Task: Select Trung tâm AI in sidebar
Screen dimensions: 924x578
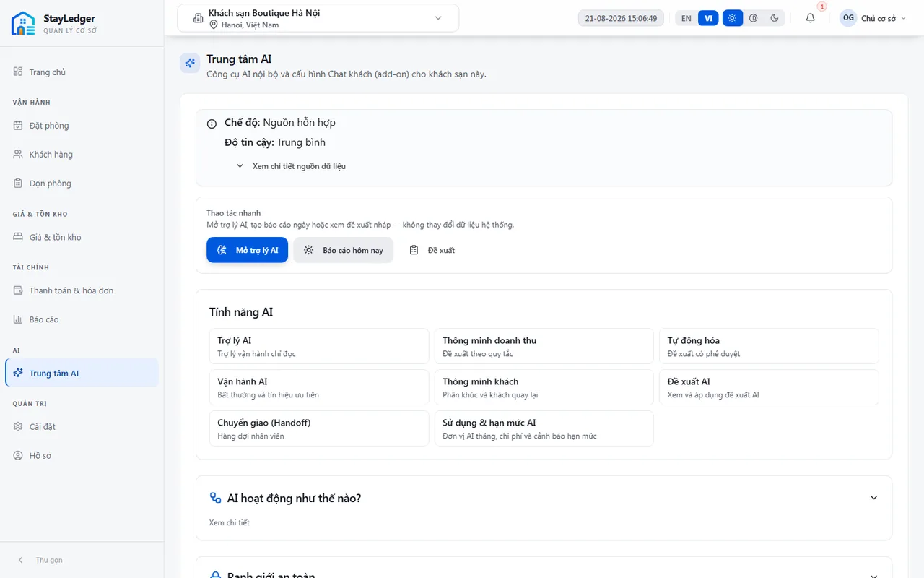Action: pyautogui.click(x=82, y=374)
